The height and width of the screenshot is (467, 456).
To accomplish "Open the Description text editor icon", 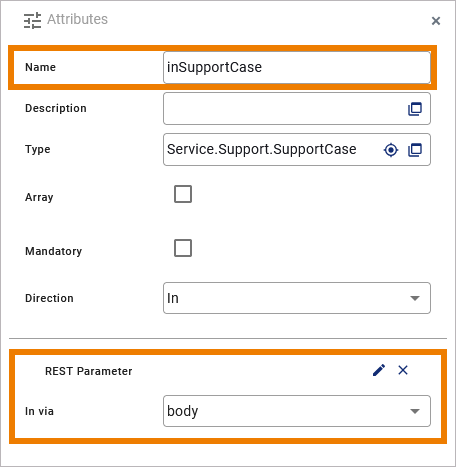I will click(x=415, y=109).
